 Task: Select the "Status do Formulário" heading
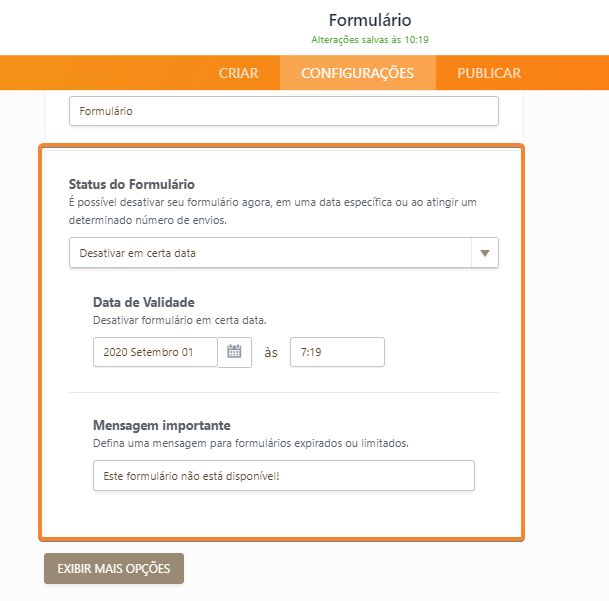(x=131, y=184)
